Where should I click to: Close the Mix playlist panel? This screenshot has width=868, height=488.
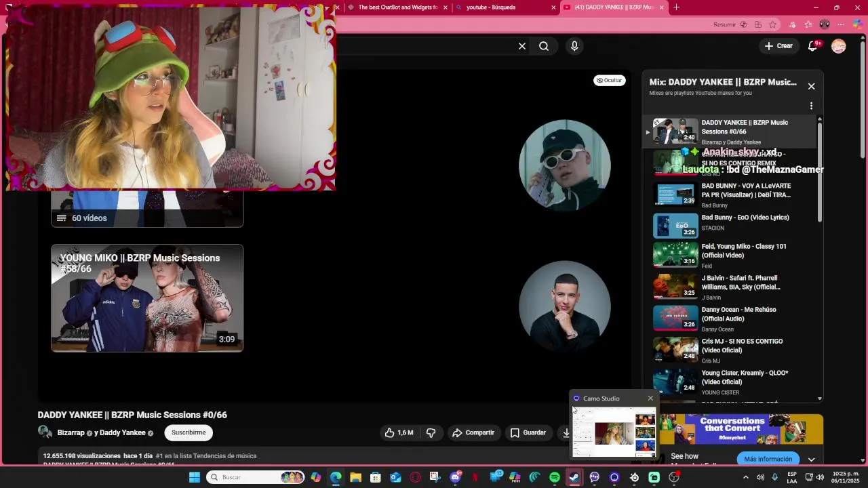pyautogui.click(x=811, y=86)
